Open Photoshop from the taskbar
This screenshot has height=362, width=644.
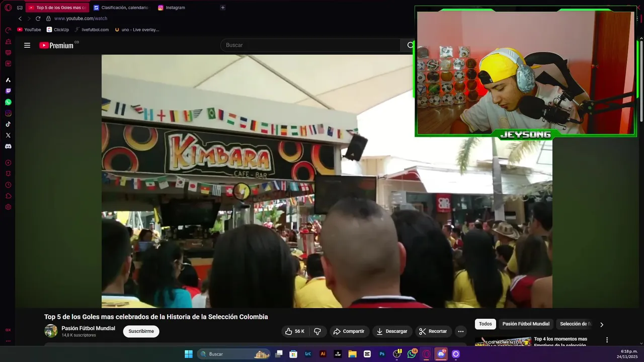382,354
